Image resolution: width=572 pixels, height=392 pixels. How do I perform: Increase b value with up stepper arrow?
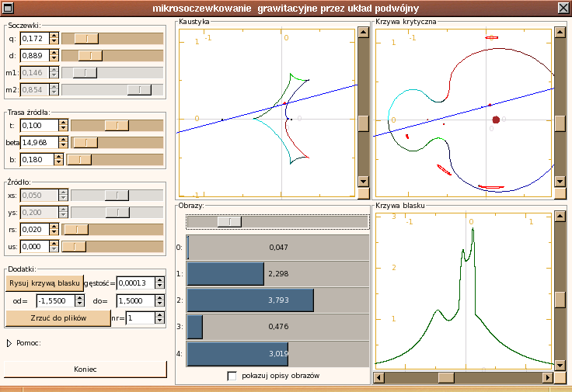(59, 157)
